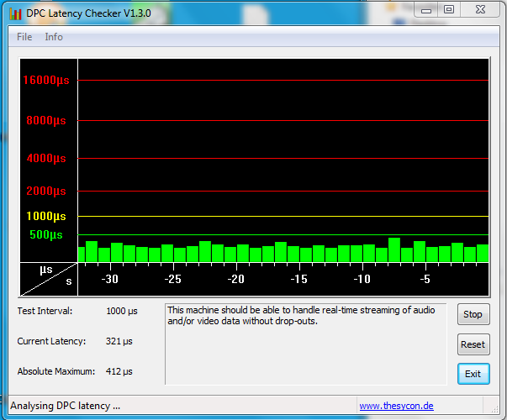The image size is (507, 420).
Task: Click the yellow 1000µs axis label
Action: coord(46,216)
